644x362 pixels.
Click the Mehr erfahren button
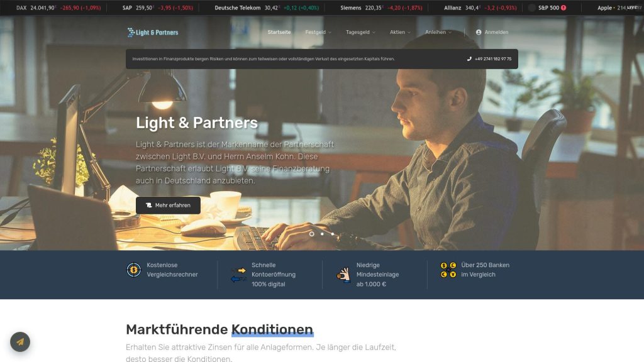coord(168,206)
